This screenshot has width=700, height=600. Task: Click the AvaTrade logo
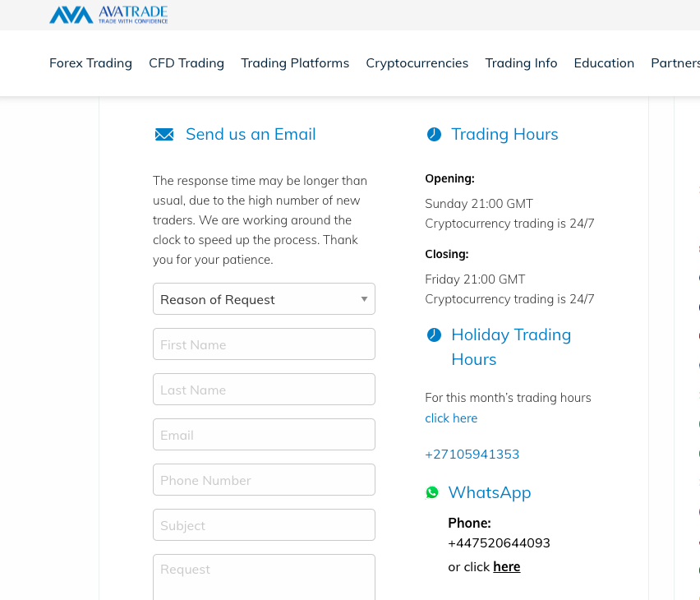point(108,15)
